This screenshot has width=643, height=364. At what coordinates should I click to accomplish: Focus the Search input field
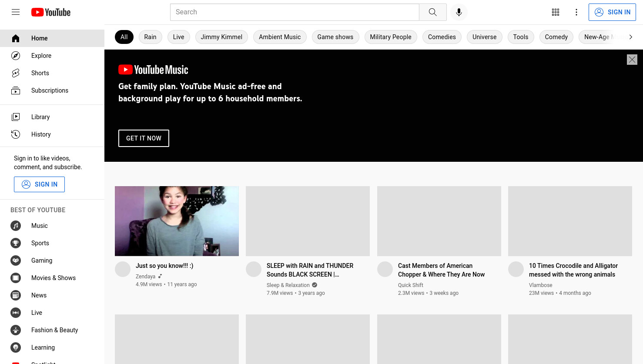click(295, 12)
